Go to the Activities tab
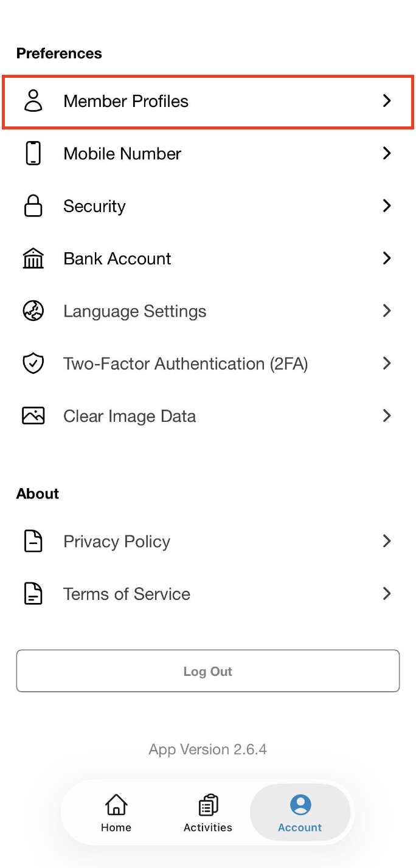This screenshot has width=416, height=868. 208,813
